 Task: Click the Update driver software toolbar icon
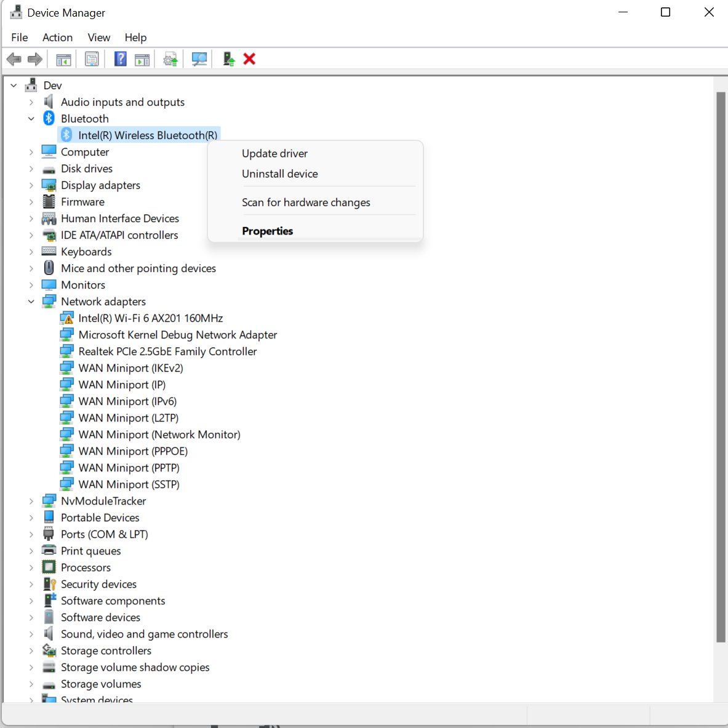tap(170, 58)
